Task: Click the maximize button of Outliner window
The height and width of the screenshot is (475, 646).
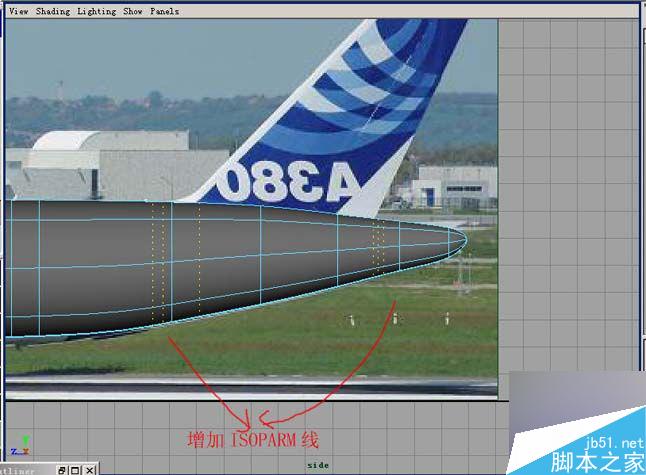Action: [x=75, y=470]
